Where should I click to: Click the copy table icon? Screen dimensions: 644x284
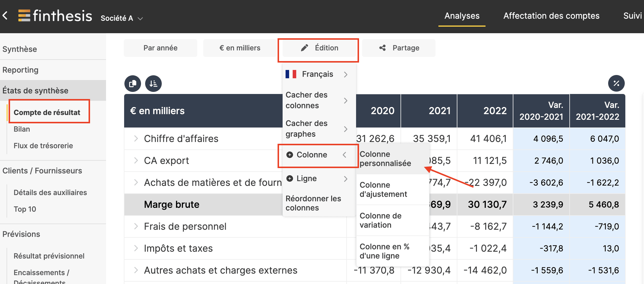pyautogui.click(x=132, y=84)
